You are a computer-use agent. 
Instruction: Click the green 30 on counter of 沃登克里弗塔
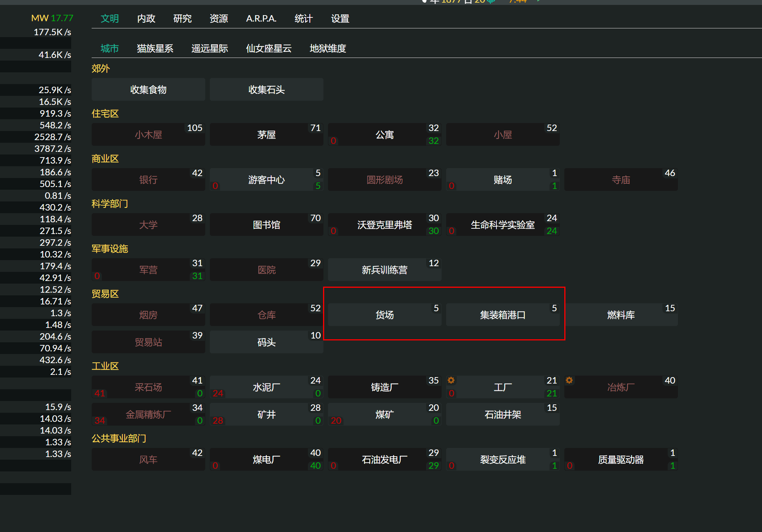coord(434,231)
